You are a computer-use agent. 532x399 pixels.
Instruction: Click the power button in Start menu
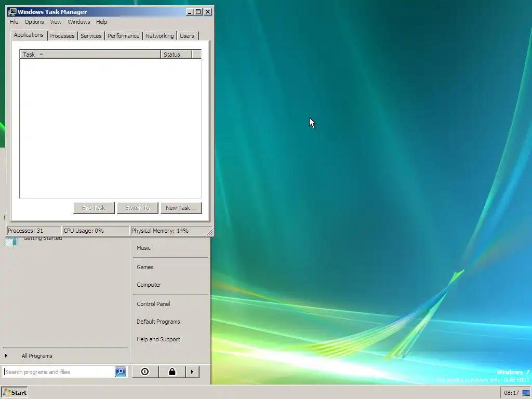(145, 372)
